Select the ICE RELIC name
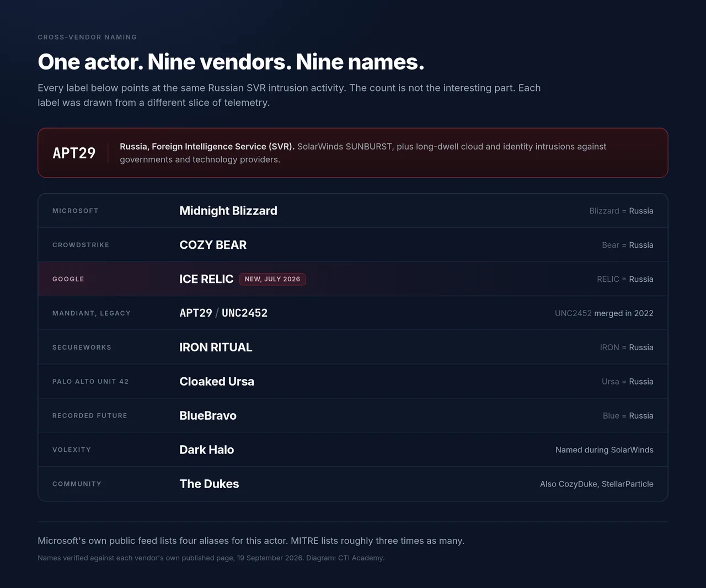The width and height of the screenshot is (706, 588). [206, 279]
